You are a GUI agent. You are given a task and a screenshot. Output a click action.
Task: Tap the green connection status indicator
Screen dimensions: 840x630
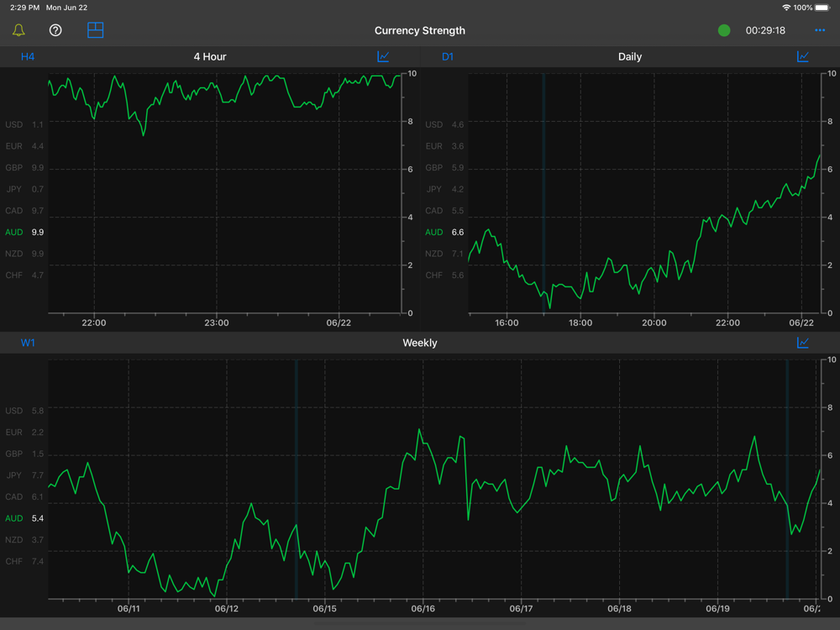(x=724, y=30)
